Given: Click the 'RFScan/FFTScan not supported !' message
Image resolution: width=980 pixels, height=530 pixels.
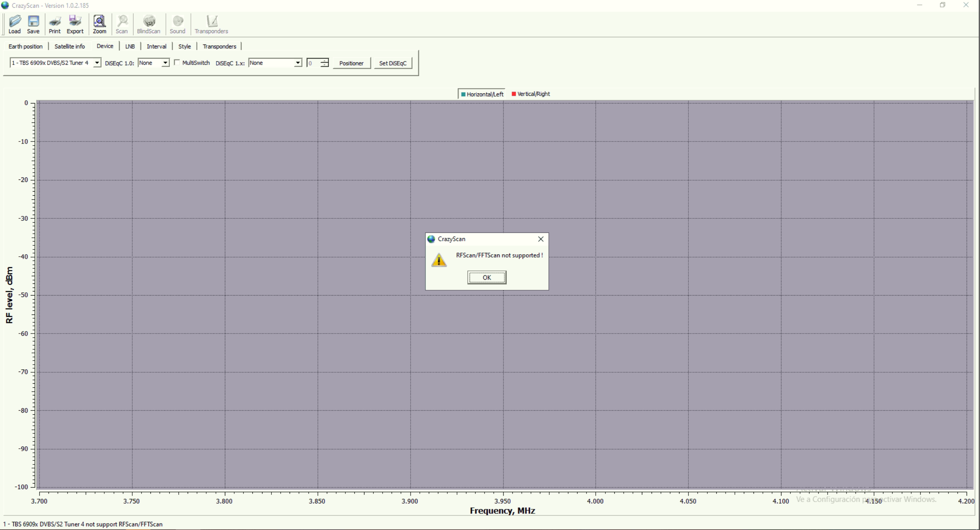Looking at the screenshot, I should 500,255.
